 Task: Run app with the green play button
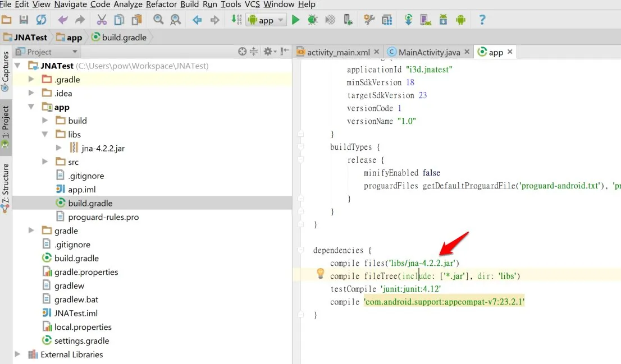295,20
